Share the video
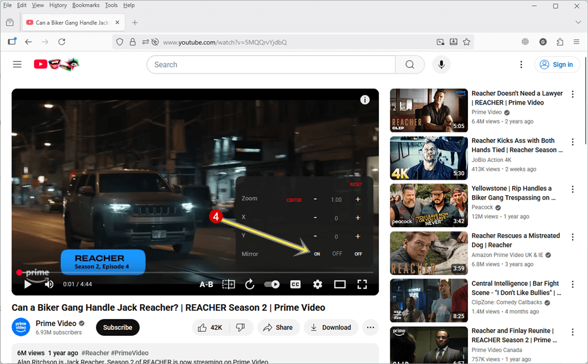The width and height of the screenshot is (588, 364). 278,327
